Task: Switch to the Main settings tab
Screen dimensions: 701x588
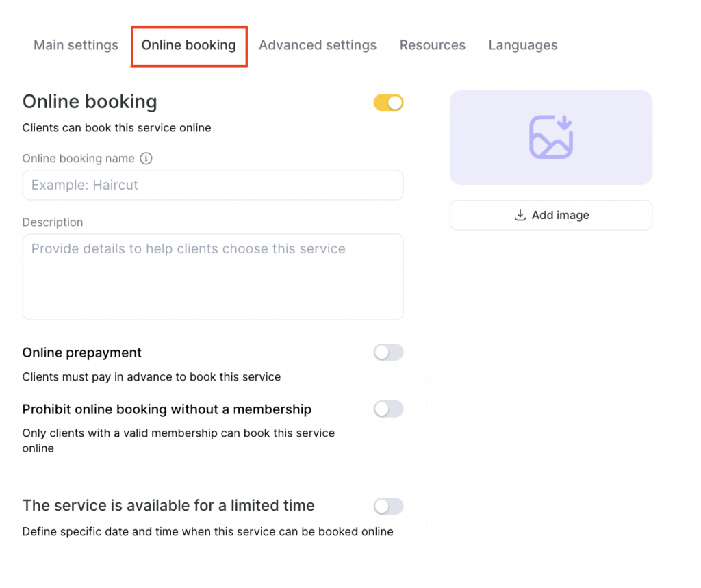Action: [76, 45]
